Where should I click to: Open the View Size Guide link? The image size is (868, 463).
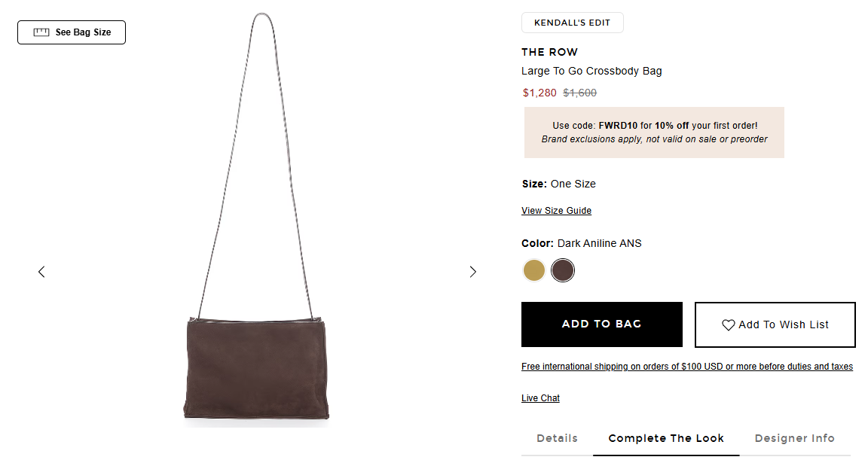(x=556, y=211)
